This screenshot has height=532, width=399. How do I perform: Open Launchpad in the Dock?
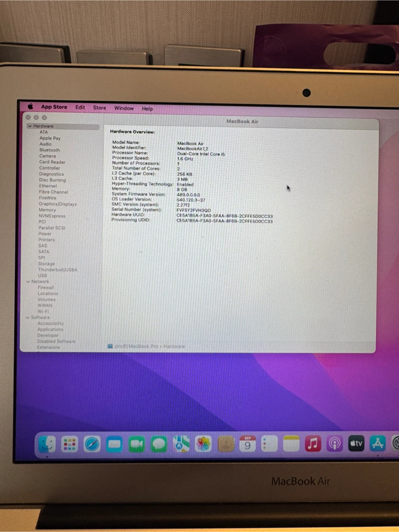[x=69, y=444]
